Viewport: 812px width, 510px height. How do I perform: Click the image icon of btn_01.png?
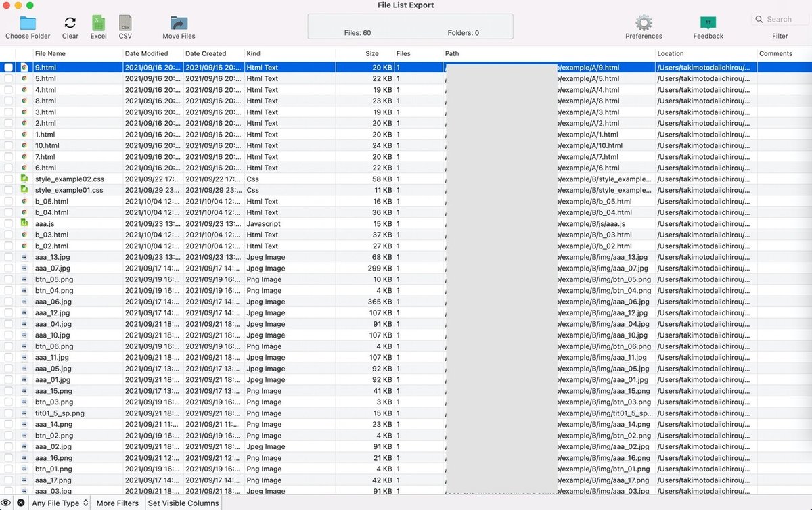(x=24, y=469)
